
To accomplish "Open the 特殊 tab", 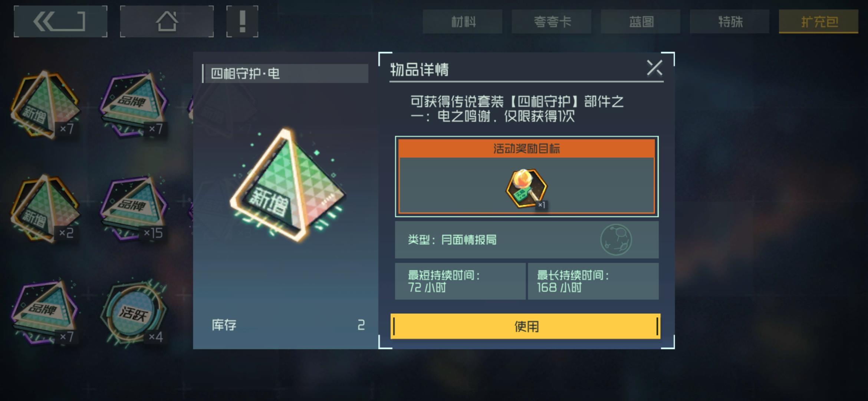I will [730, 22].
